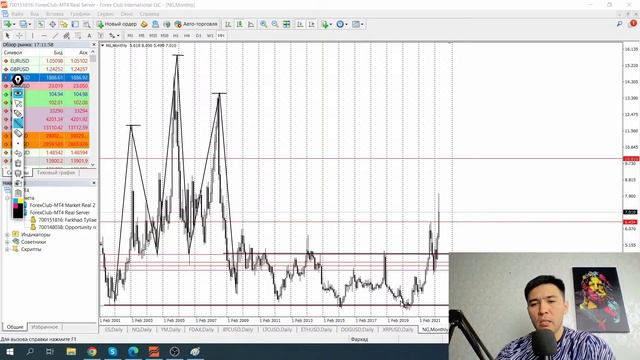Open the Файл menu
This screenshot has width=640, height=360.
click(17, 14)
